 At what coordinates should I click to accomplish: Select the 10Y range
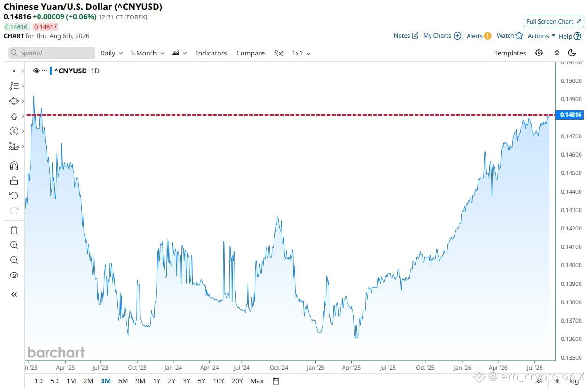coord(219,381)
